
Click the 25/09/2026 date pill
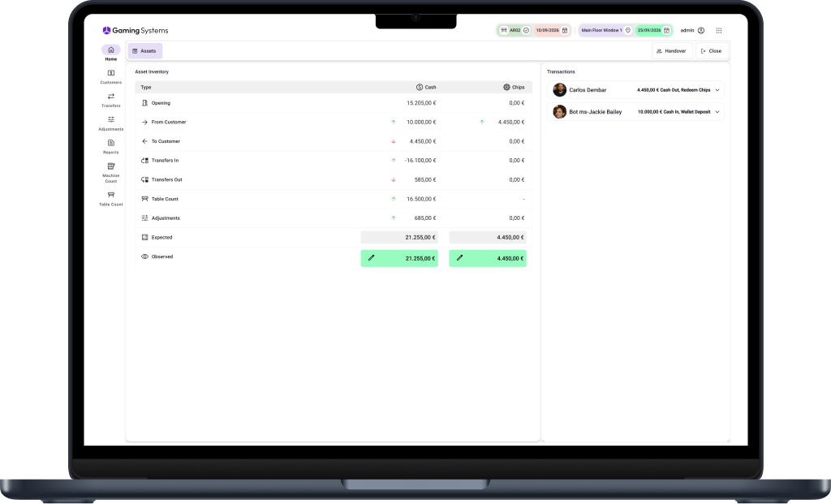653,30
